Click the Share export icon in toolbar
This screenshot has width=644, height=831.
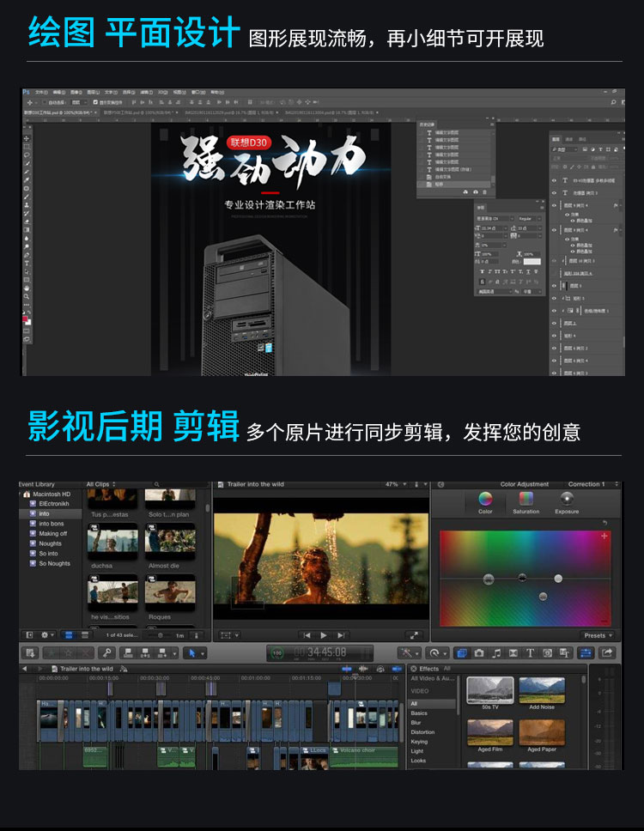(x=607, y=653)
